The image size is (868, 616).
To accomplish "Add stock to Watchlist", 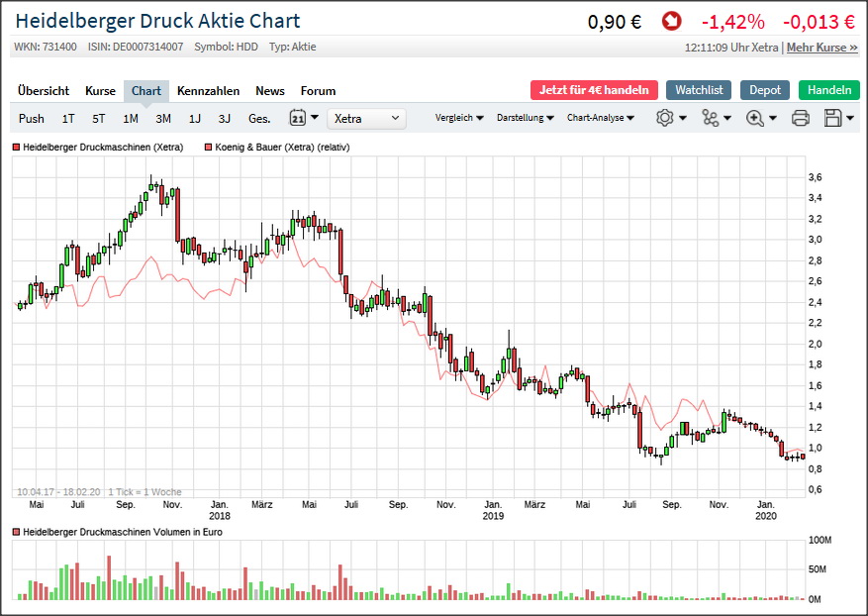I will click(x=699, y=90).
